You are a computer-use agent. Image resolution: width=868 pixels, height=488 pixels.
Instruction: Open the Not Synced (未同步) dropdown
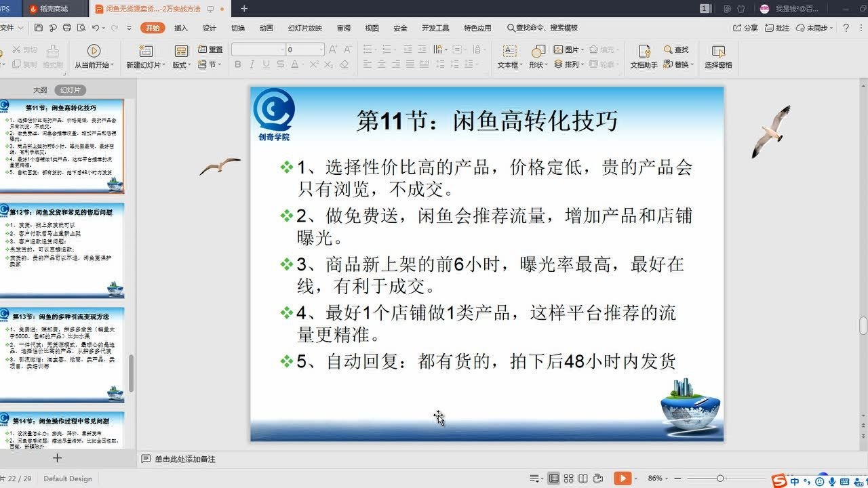click(815, 28)
